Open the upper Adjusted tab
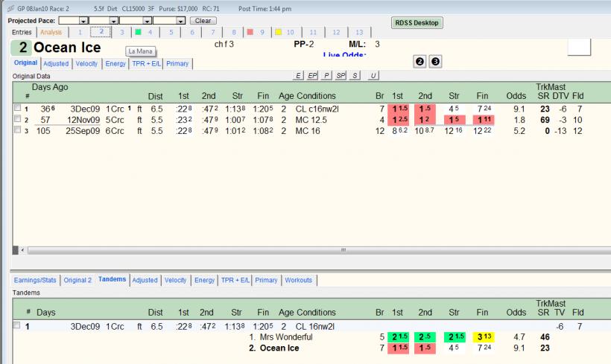611x364 pixels. (x=56, y=63)
